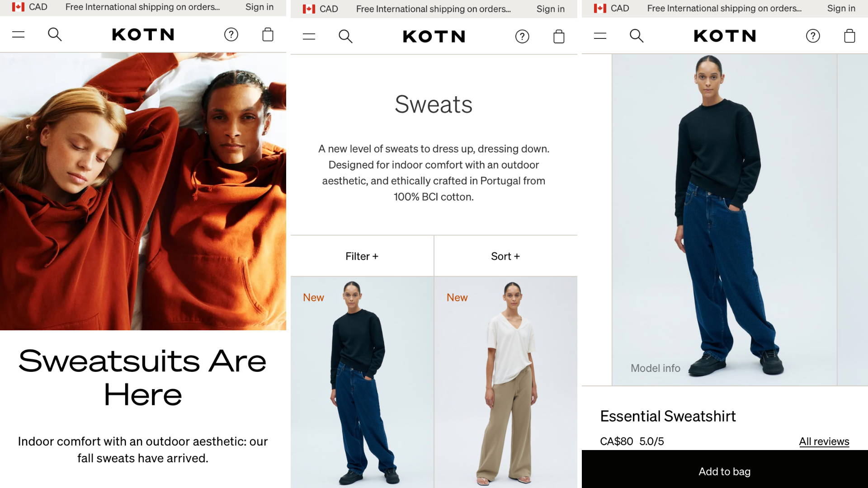Open All reviews link

[x=824, y=441]
